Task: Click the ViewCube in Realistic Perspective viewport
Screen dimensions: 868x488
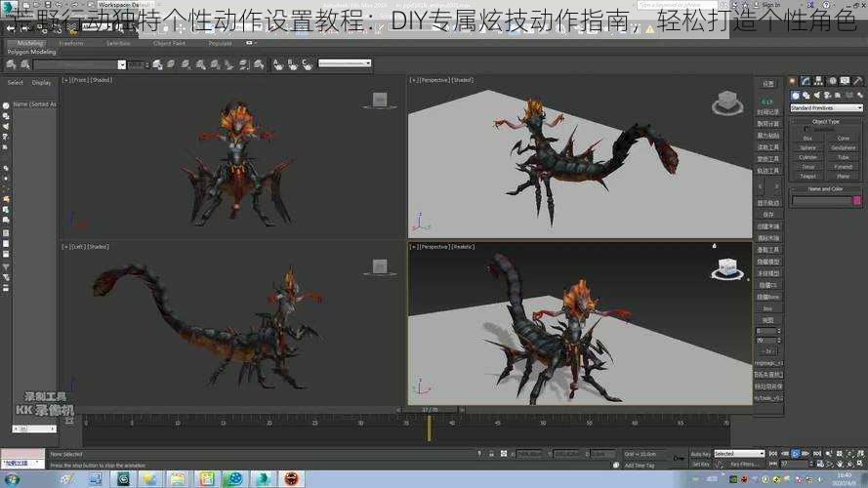Action: pyautogui.click(x=727, y=269)
